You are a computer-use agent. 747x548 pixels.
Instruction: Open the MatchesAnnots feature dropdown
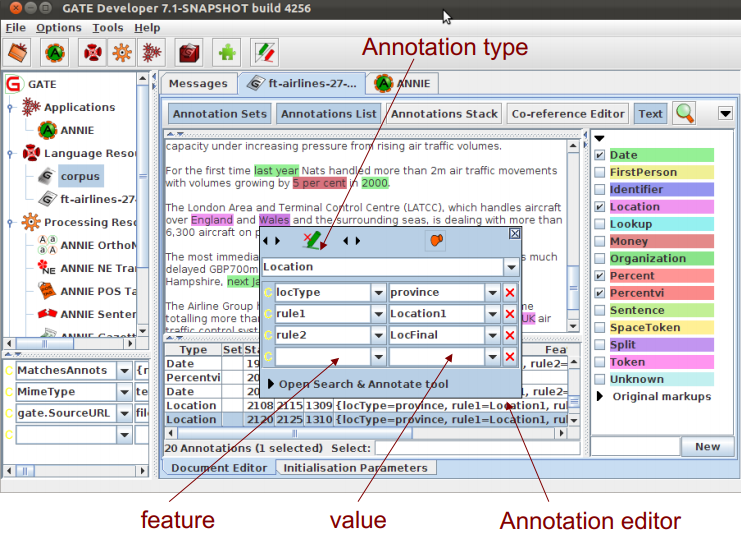[x=124, y=371]
